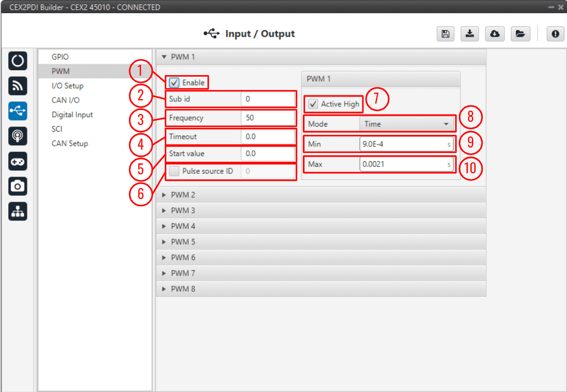Screen dimensions: 567x392
Task: Toggle the Active High checkbox
Action: (x=313, y=104)
